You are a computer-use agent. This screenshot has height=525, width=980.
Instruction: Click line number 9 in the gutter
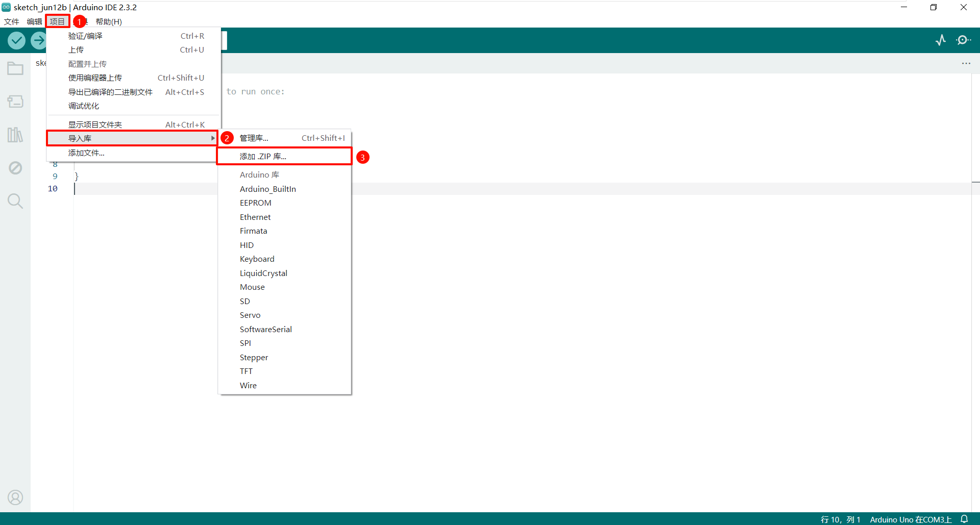[55, 176]
